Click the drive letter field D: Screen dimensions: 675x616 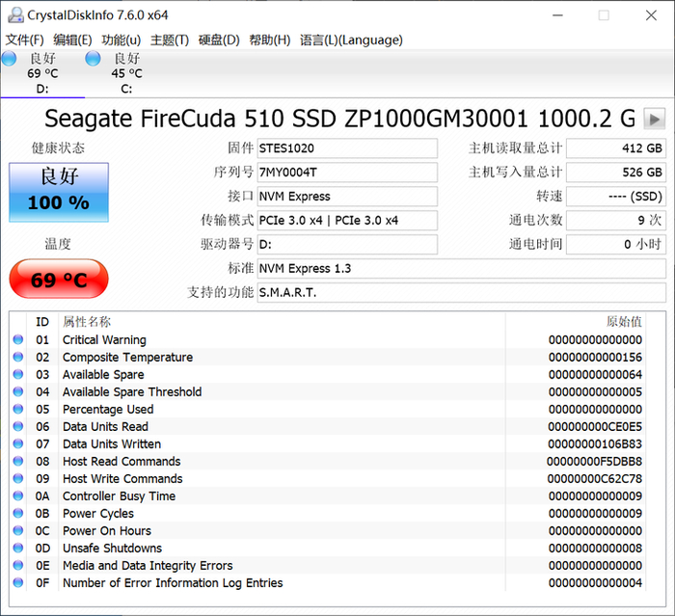coord(347,245)
